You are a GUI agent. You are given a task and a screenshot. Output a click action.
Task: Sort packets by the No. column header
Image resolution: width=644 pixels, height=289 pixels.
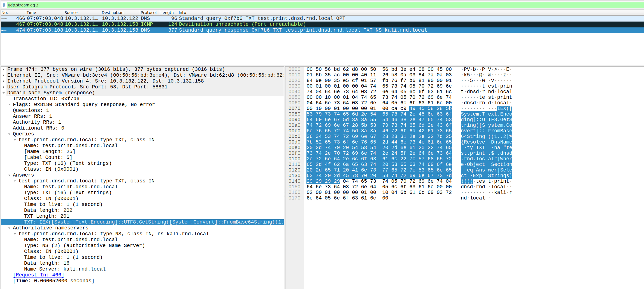(x=13, y=13)
